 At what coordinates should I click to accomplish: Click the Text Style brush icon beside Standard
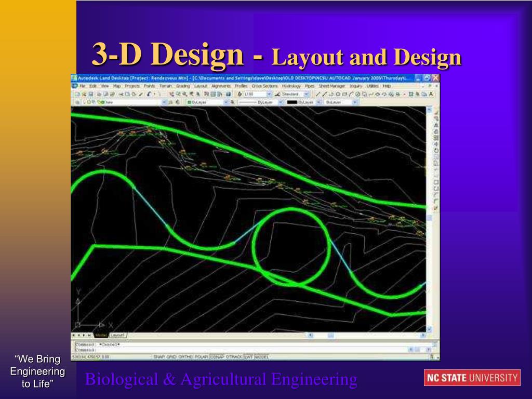click(277, 94)
